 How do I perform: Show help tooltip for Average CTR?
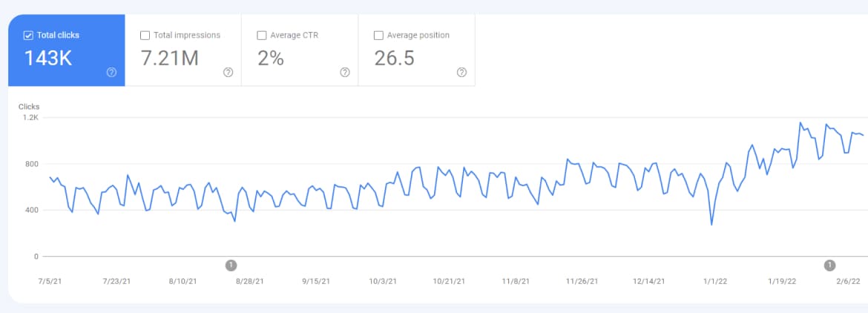(344, 72)
